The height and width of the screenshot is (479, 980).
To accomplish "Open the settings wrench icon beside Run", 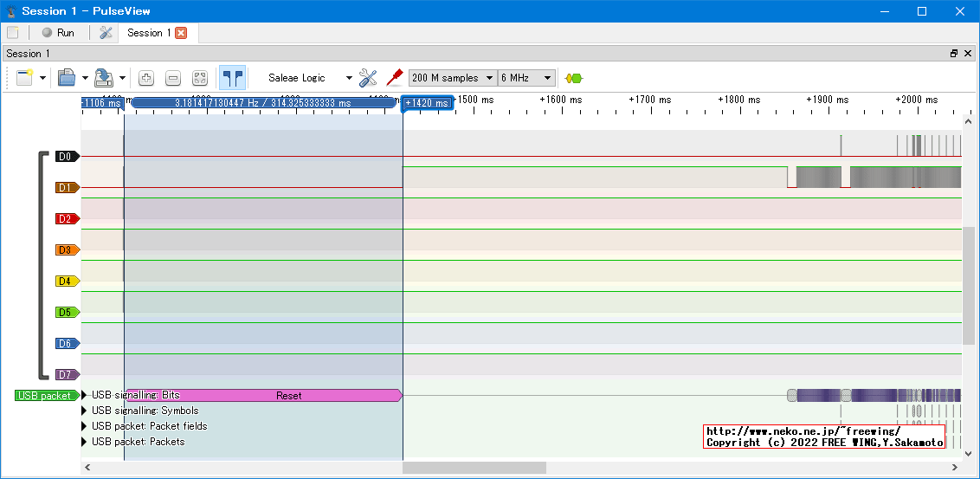I will pos(106,33).
